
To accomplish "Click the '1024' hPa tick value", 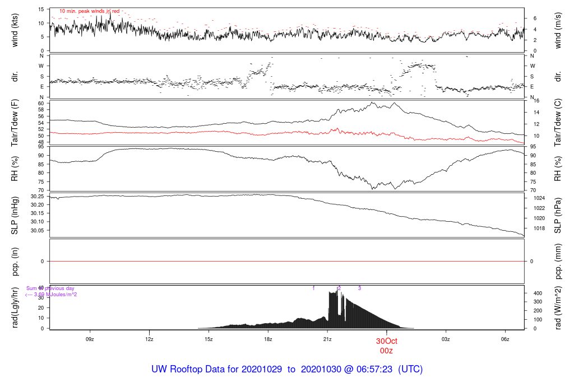I will [539, 198].
